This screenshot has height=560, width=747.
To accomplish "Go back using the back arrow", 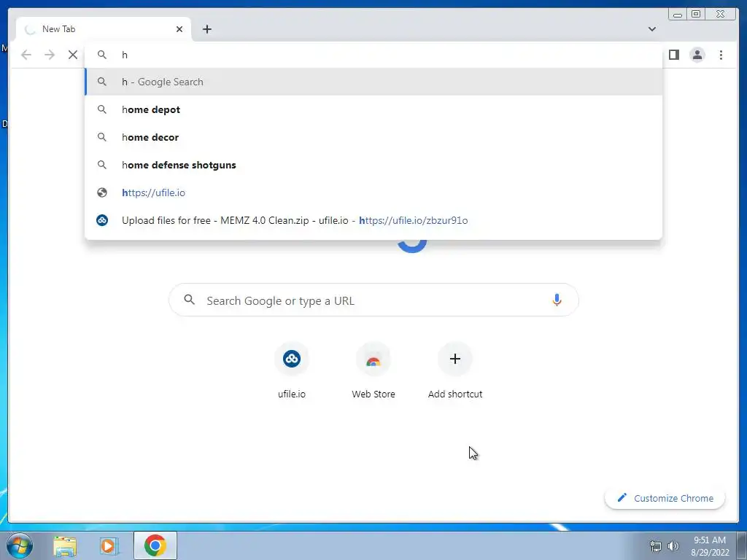I will (x=26, y=55).
